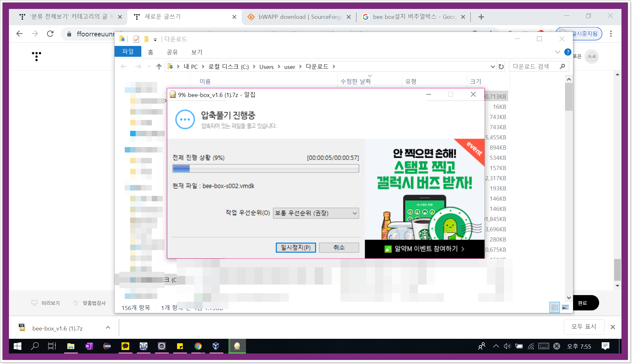This screenshot has height=364, width=632.
Task: Pause extraction with 일시정지 button
Action: click(295, 248)
